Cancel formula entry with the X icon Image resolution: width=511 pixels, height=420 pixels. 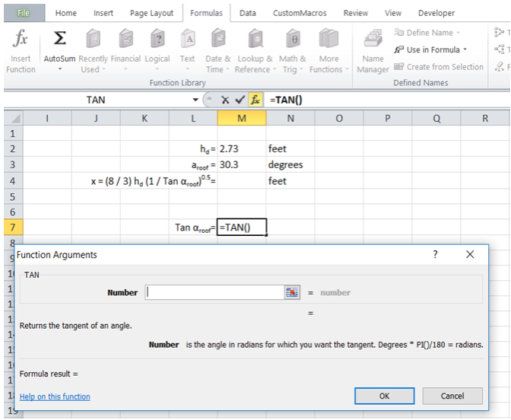coord(225,100)
